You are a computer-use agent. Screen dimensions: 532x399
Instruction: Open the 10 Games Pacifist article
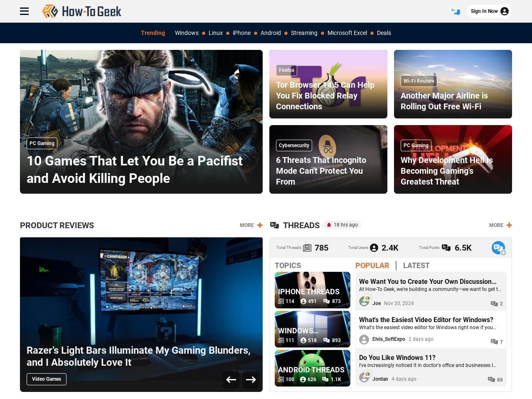[135, 170]
